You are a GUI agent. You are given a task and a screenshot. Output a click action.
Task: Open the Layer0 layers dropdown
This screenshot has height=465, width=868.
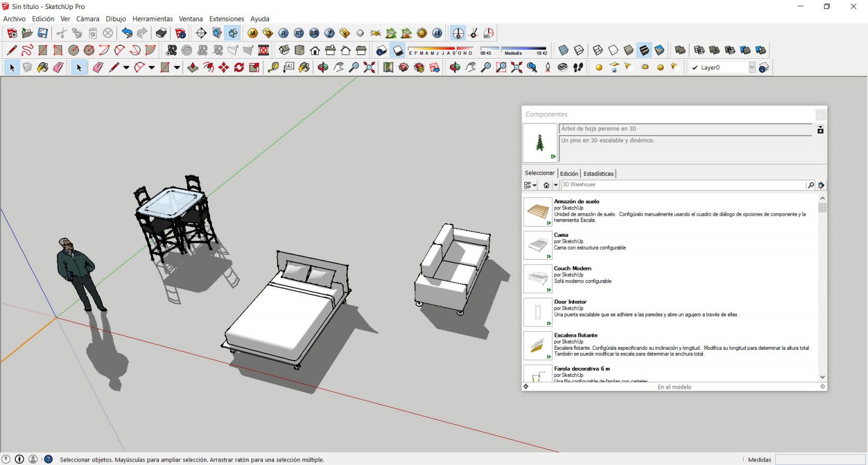752,67
